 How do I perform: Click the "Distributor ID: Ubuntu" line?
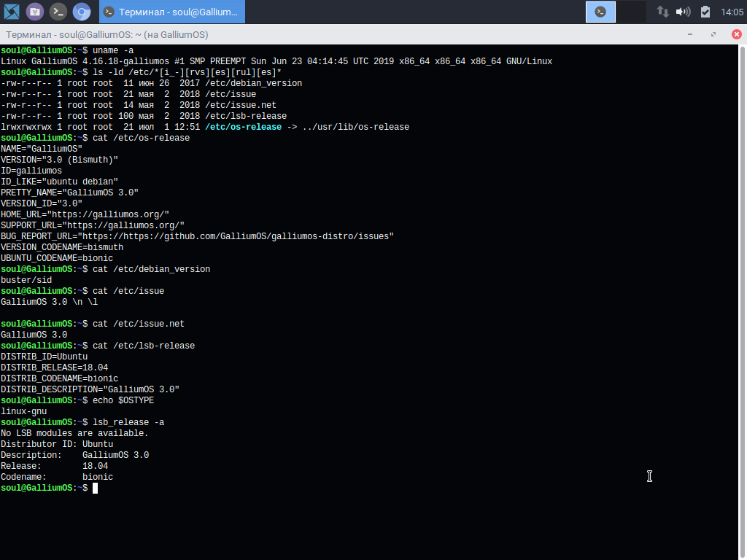tap(57, 445)
